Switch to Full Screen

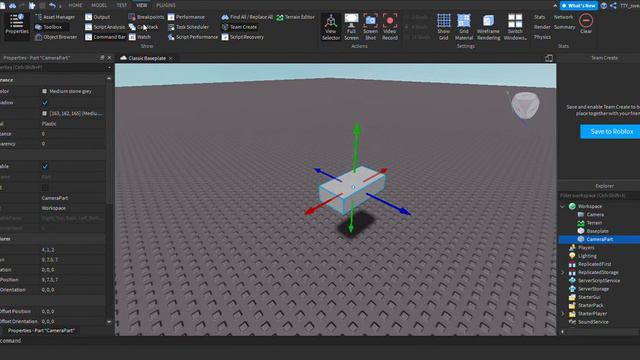(351, 27)
